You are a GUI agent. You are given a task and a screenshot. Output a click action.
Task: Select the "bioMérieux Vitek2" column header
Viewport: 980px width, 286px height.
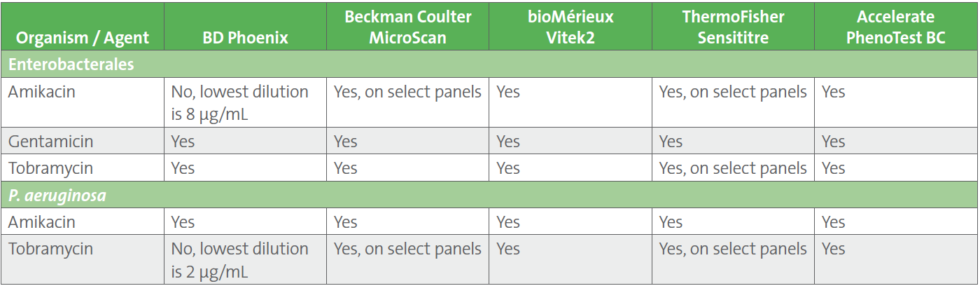tap(570, 27)
